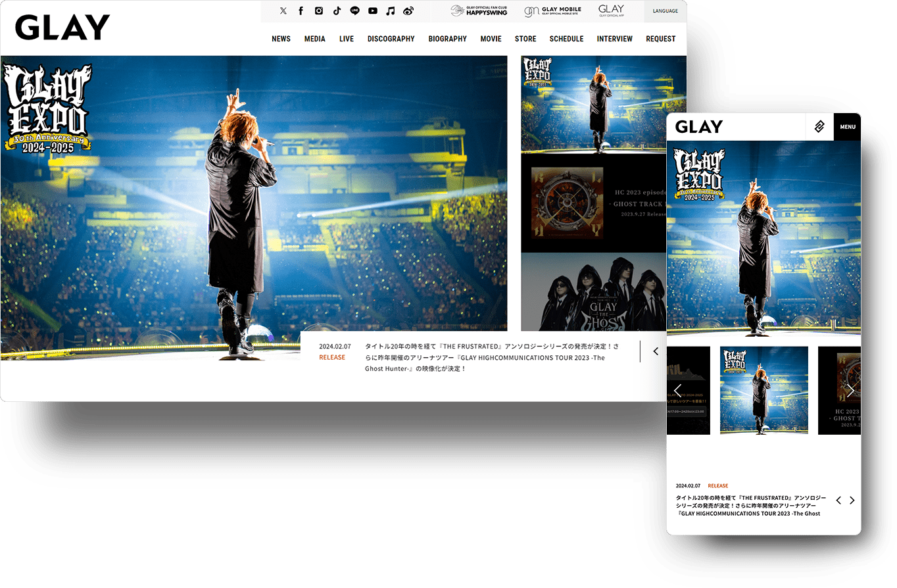Screen dimensions: 897x588
Task: Click mobile news date 2024.02.07
Action: tap(688, 485)
